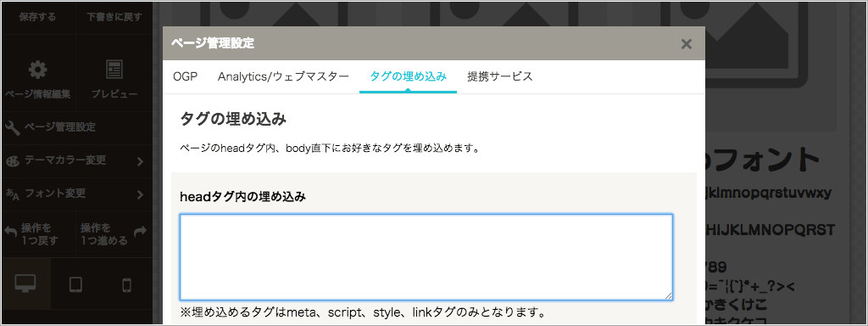
Task: Open the OGP tab
Action: point(185,76)
